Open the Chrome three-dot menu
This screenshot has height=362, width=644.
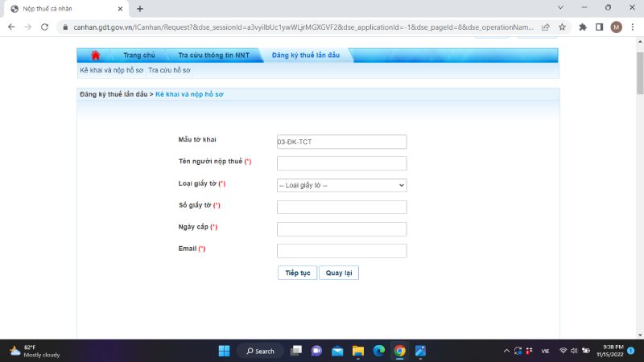[x=633, y=27]
